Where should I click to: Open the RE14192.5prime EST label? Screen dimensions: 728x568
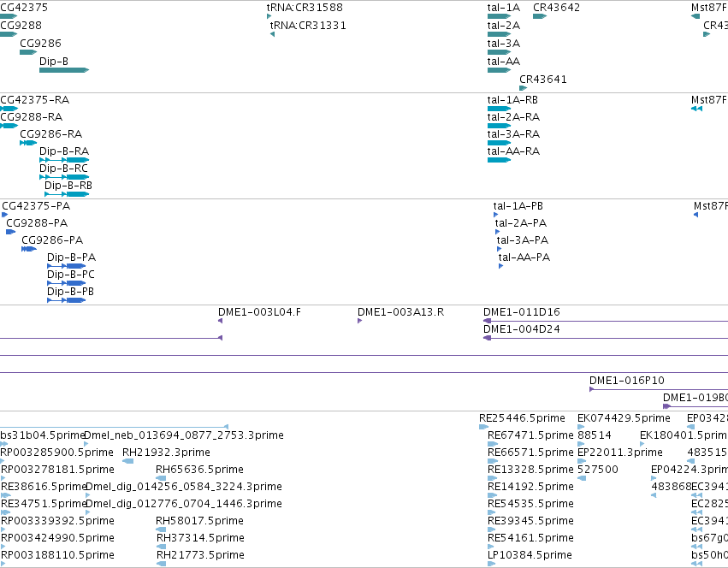click(x=530, y=488)
